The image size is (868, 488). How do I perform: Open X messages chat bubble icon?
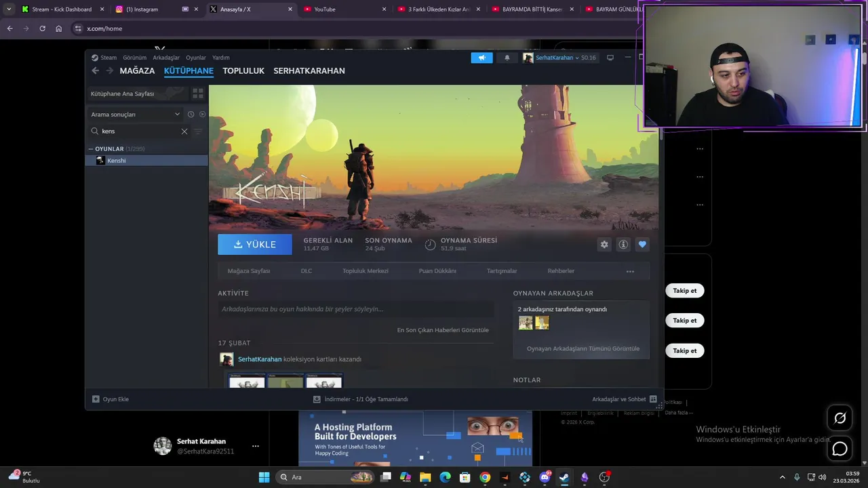pos(840,449)
